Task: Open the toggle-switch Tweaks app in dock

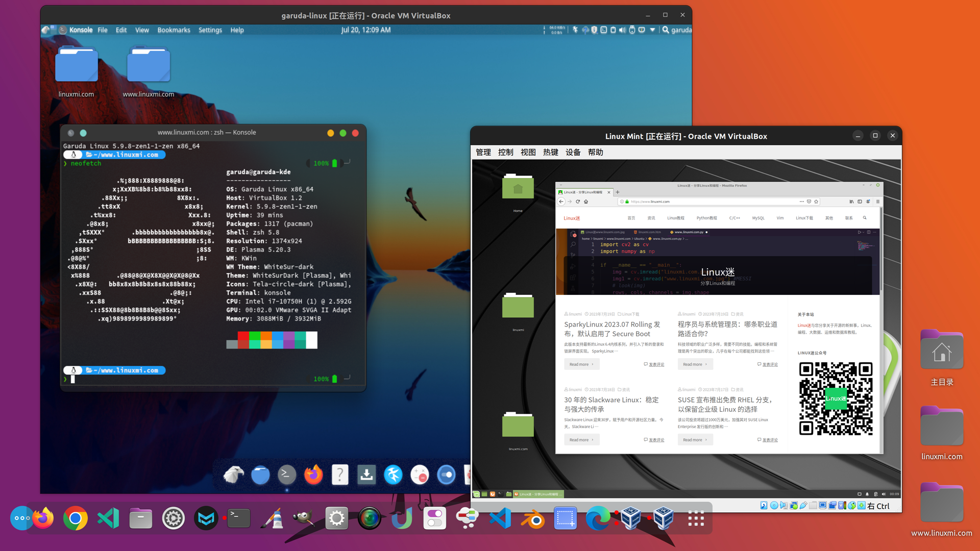Action: (x=434, y=519)
